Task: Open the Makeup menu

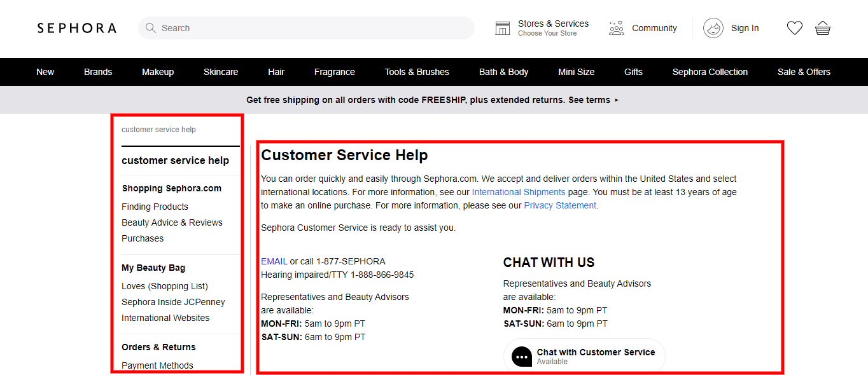Action: point(158,72)
